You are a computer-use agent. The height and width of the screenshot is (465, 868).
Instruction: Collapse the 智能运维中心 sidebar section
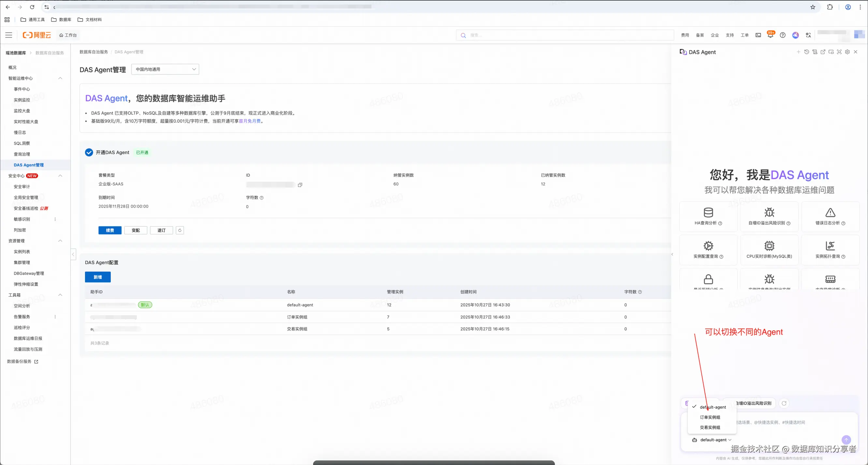[x=60, y=78]
